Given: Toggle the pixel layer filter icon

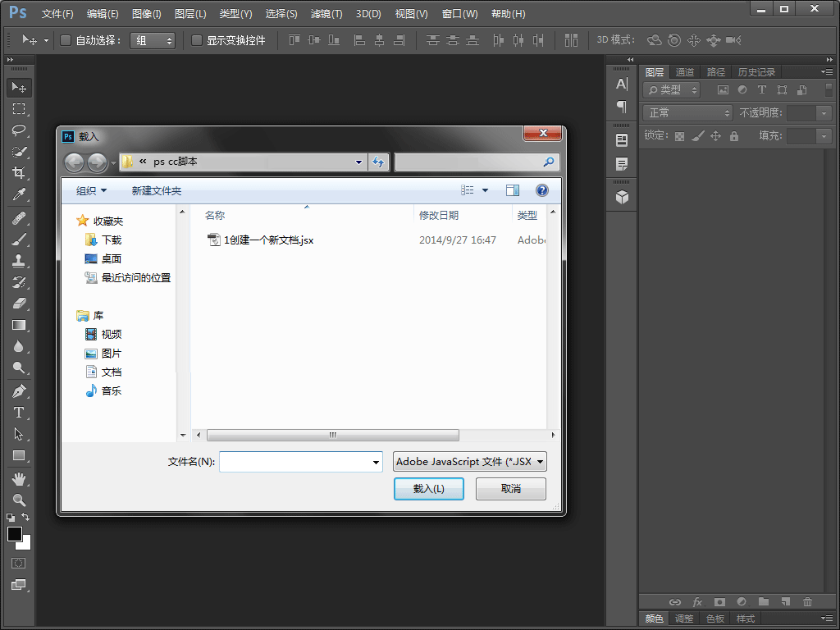Looking at the screenshot, I should [x=723, y=90].
